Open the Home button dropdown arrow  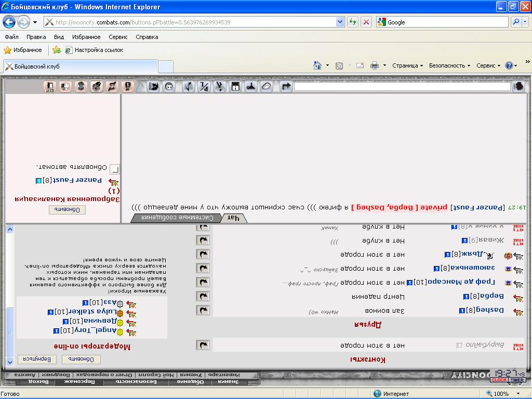[x=327, y=65]
